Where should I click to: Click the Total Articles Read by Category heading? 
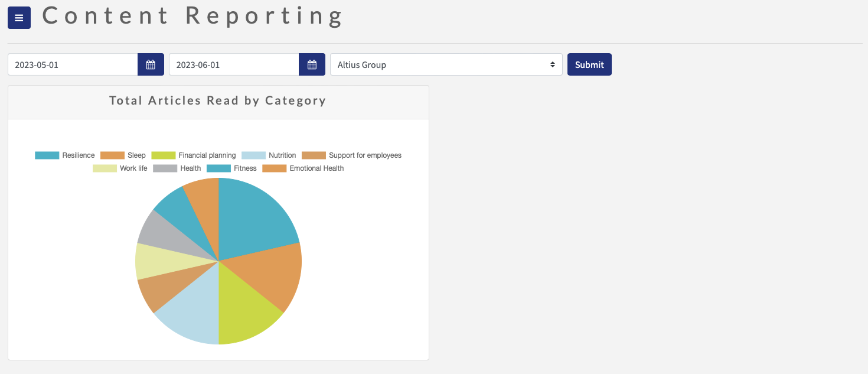pyautogui.click(x=217, y=100)
